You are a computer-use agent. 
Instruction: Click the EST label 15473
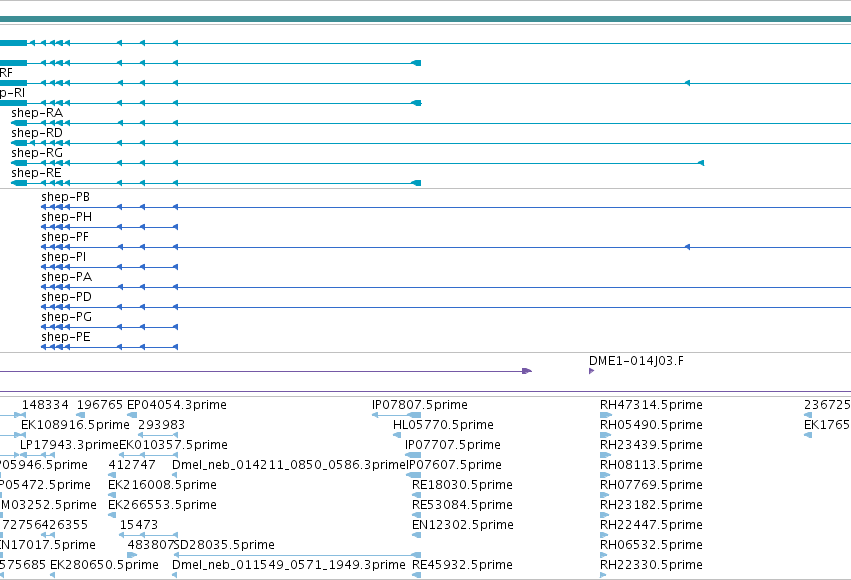(139, 525)
